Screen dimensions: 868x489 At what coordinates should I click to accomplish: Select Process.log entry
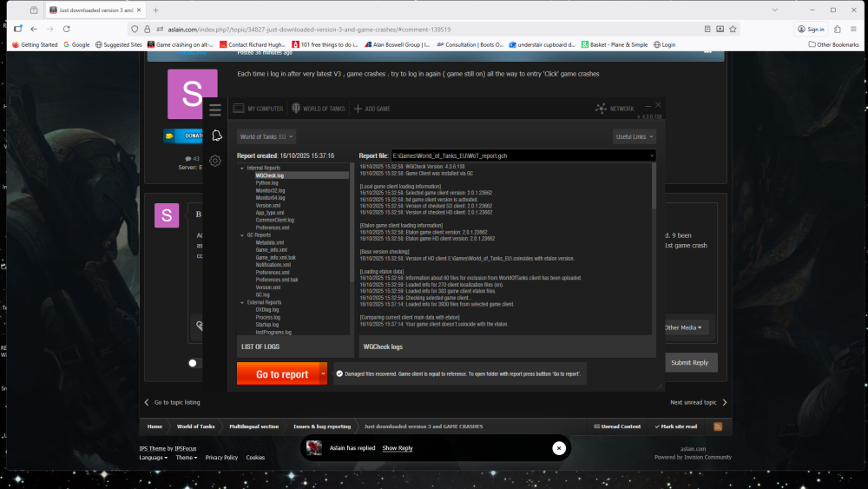coord(268,317)
